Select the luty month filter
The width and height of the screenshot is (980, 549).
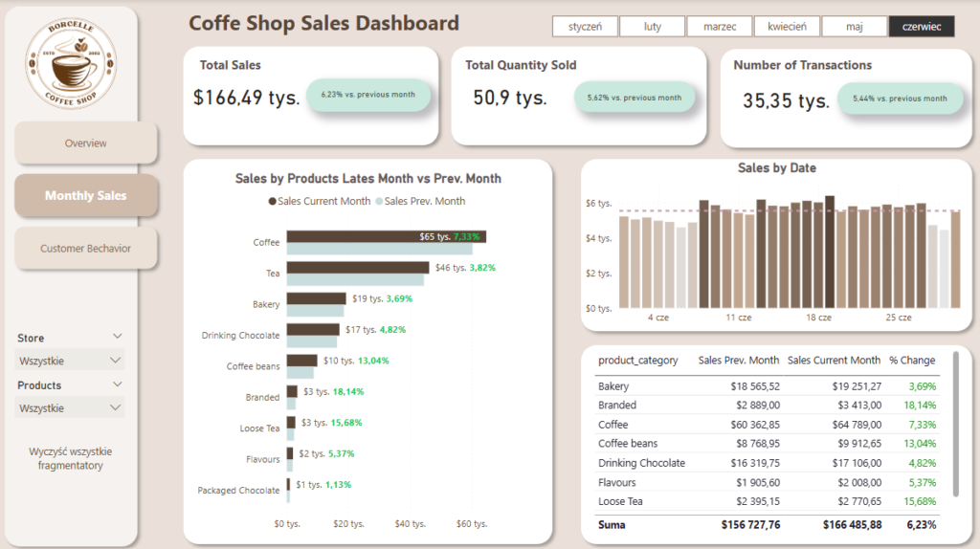(x=652, y=27)
